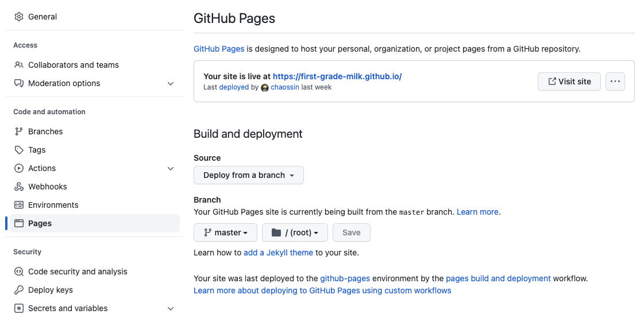Click the Deploy keys key icon
644x318 pixels.
click(x=18, y=290)
